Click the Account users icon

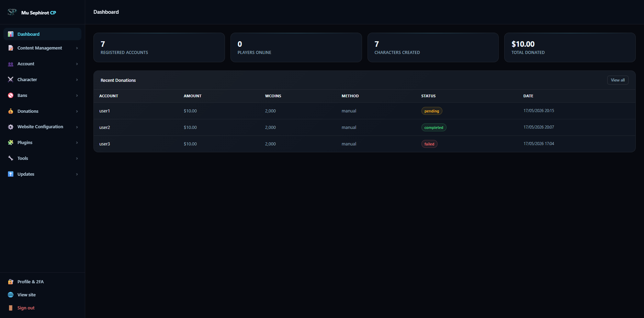pyautogui.click(x=11, y=64)
